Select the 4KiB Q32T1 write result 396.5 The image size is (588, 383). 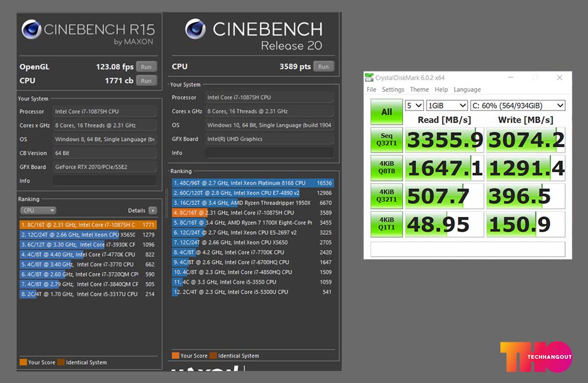click(x=526, y=196)
